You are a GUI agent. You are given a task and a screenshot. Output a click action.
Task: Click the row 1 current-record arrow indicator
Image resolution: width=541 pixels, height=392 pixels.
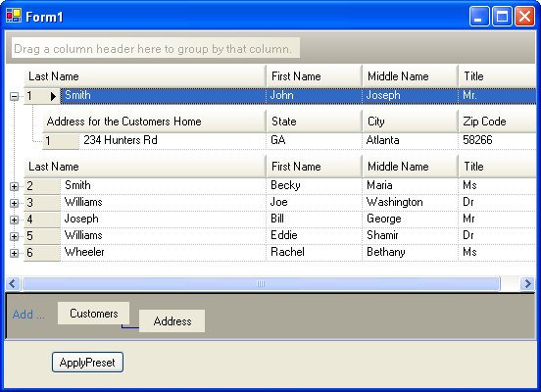[x=53, y=96]
